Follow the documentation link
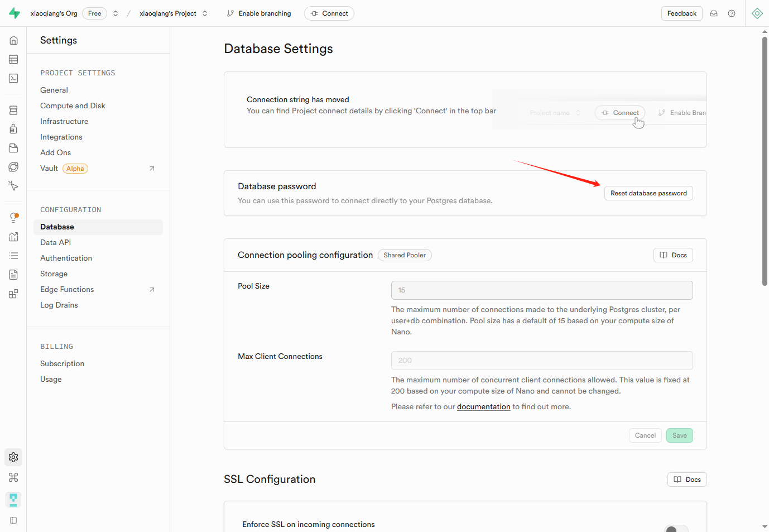The height and width of the screenshot is (532, 769). point(483,406)
